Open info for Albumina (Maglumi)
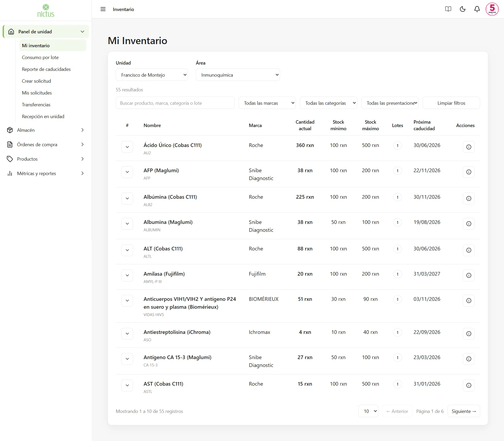The height and width of the screenshot is (441, 504). tap(469, 224)
